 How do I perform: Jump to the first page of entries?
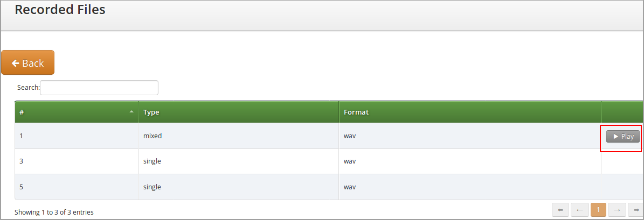pyautogui.click(x=560, y=210)
